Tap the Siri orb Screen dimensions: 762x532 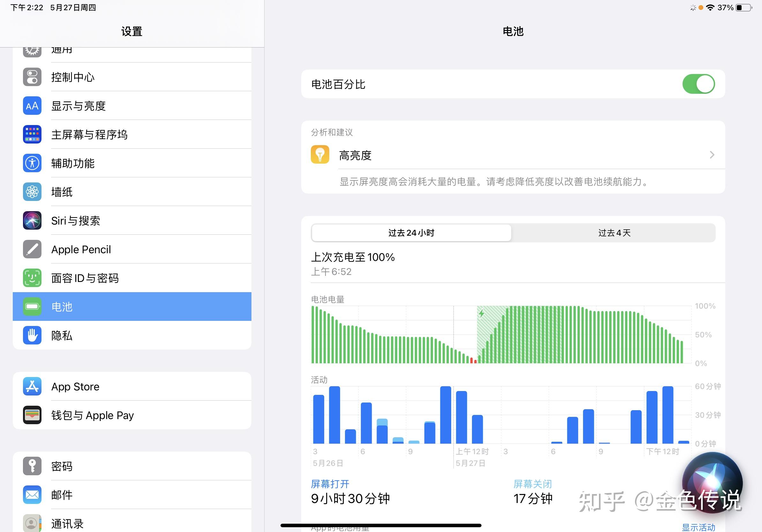coord(712,483)
